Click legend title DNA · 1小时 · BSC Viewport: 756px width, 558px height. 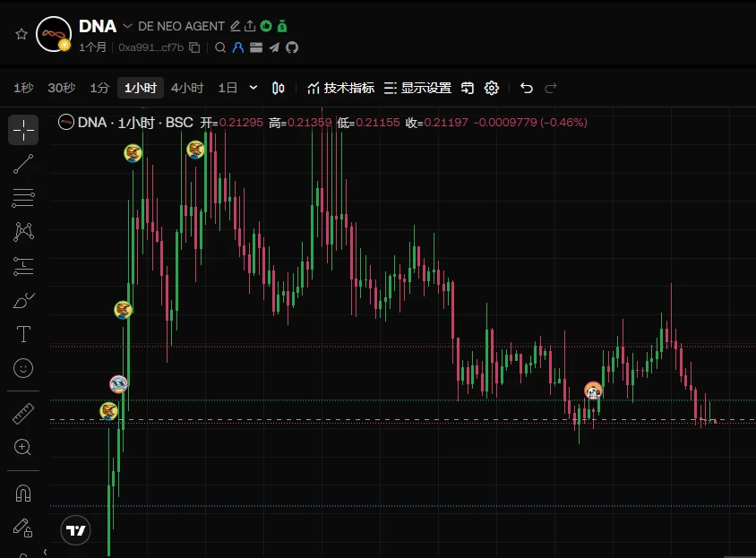click(135, 123)
